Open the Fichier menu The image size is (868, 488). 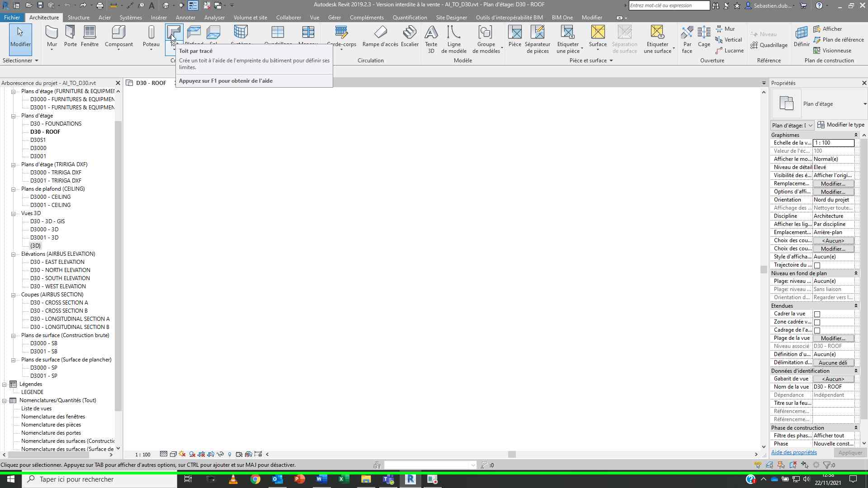[x=12, y=18]
